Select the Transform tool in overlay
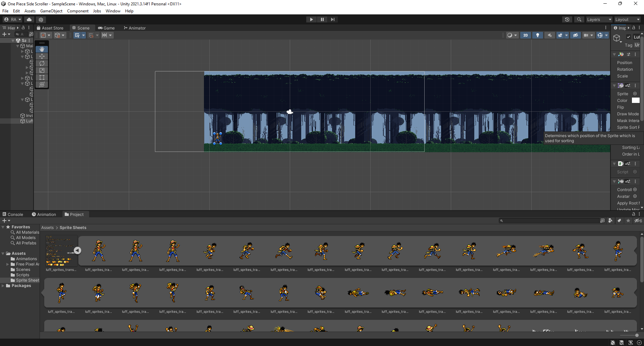The image size is (644, 346). 42,84
